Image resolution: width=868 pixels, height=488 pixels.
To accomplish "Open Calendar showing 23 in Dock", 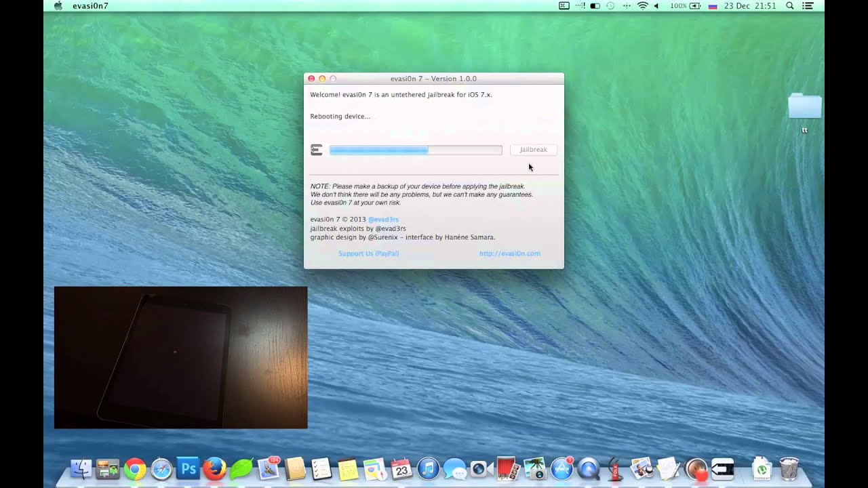I will 401,469.
